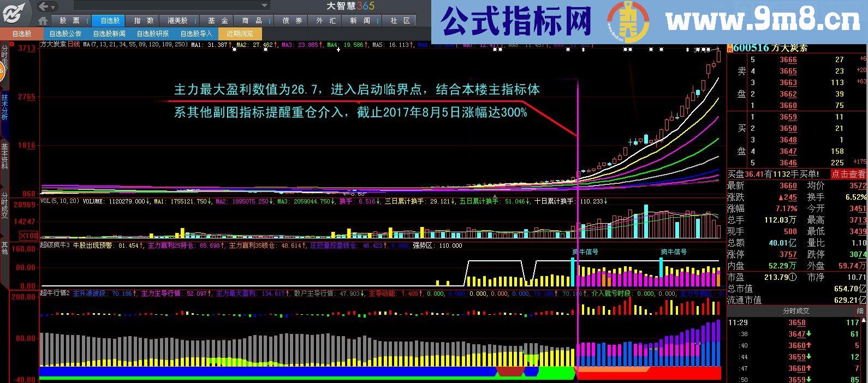Click the MA parameters label on main chart
868x383 pixels.
point(134,45)
